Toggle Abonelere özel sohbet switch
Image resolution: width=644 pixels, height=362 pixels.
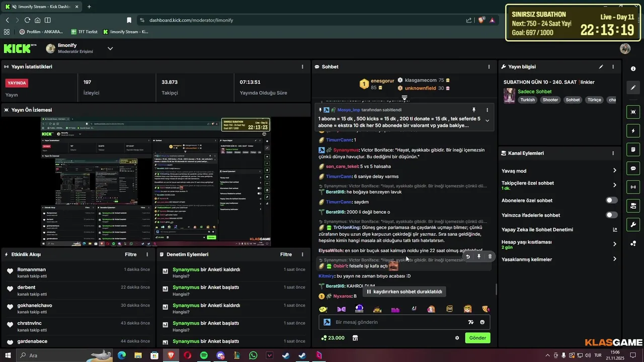coord(611,200)
